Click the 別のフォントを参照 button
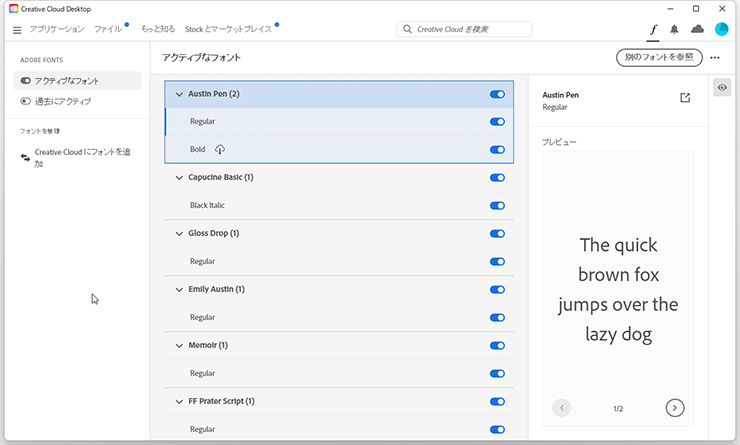Viewport: 740px width, 445px height. click(x=659, y=58)
